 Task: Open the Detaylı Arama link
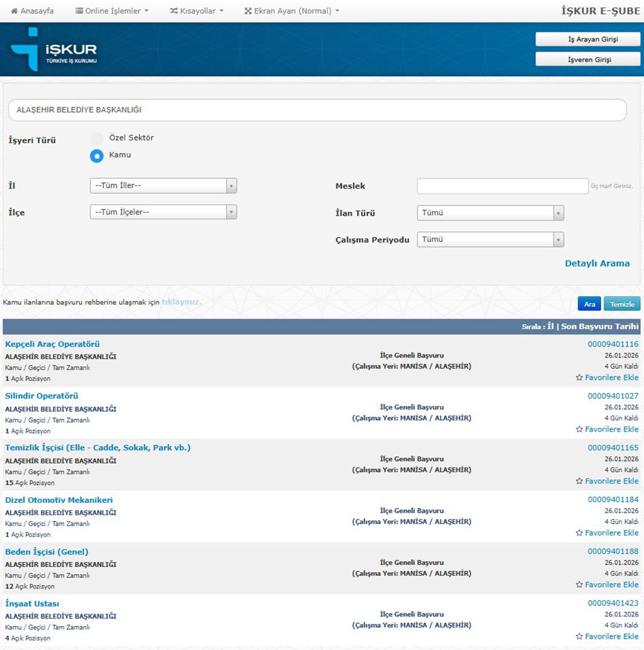coord(597,263)
